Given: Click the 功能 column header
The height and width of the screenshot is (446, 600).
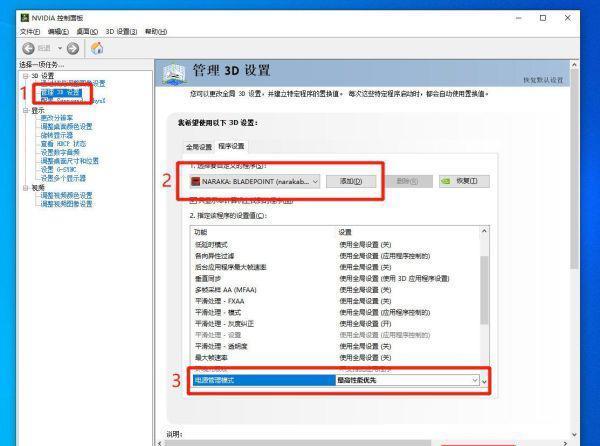Looking at the screenshot, I should [201, 232].
